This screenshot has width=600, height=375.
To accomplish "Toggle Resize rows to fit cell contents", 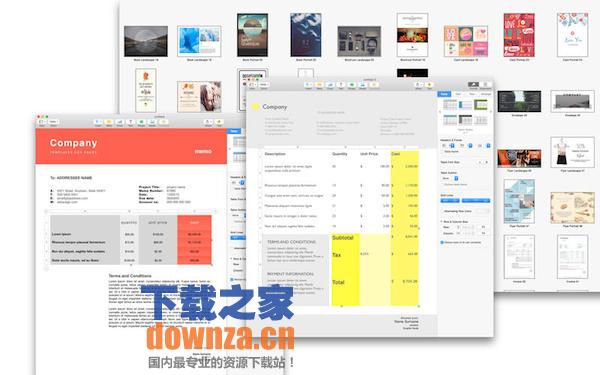I will click(x=442, y=242).
